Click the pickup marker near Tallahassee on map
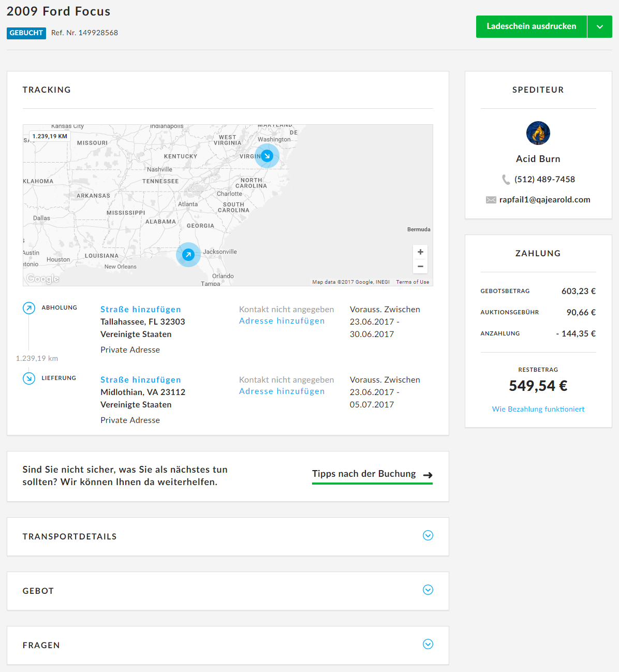Viewport: 619px width, 672px height. pos(188,255)
